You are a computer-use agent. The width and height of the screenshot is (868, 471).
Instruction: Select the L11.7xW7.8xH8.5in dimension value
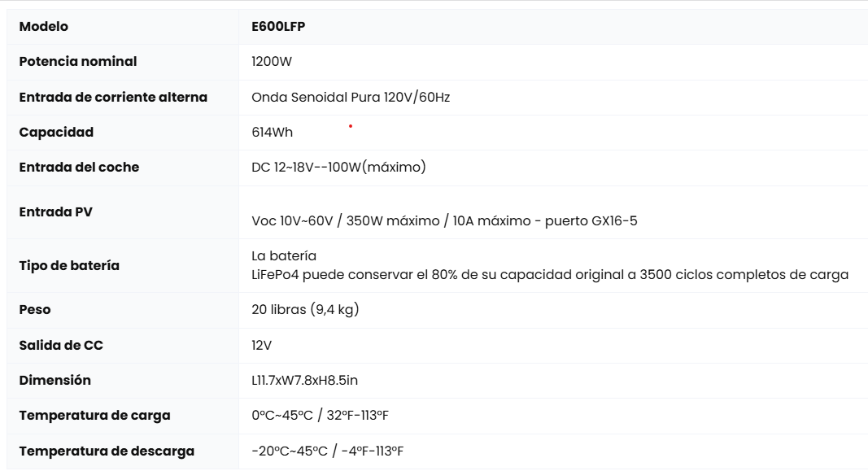[305, 381]
